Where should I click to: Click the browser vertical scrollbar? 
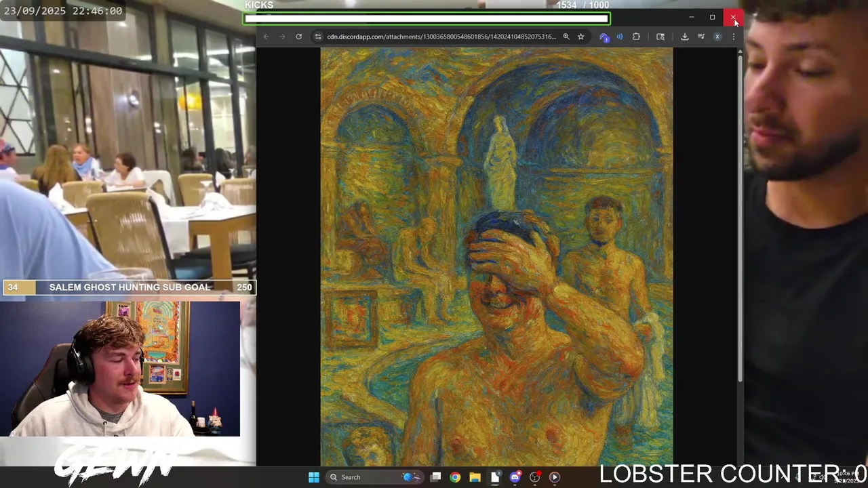point(740,217)
